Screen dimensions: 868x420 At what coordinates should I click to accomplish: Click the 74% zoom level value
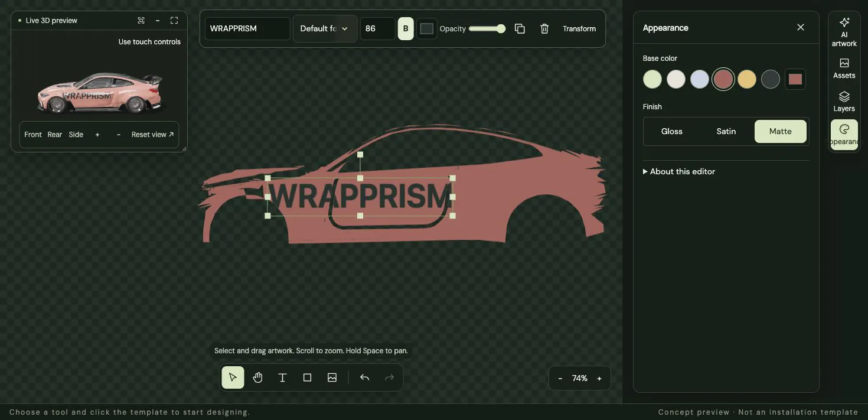click(580, 378)
